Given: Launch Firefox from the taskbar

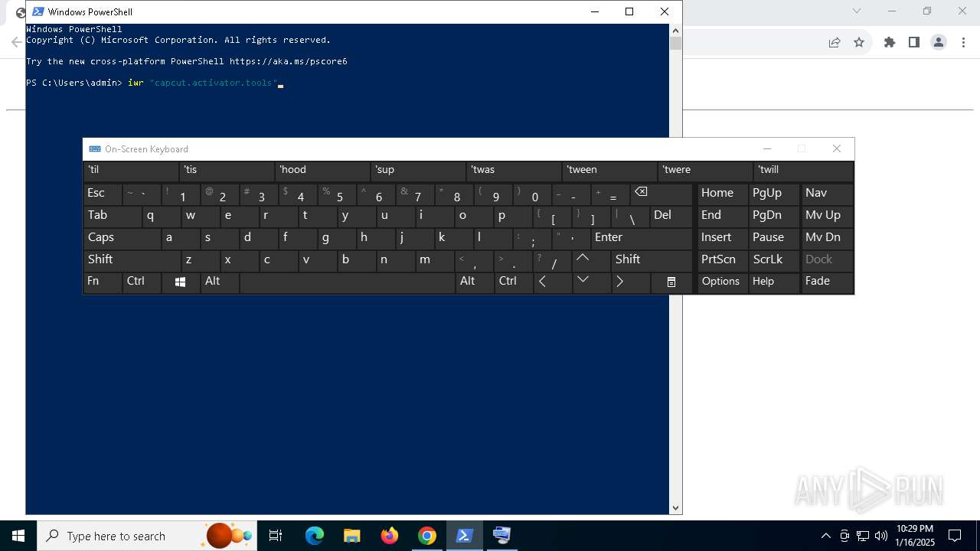Looking at the screenshot, I should pyautogui.click(x=390, y=536).
